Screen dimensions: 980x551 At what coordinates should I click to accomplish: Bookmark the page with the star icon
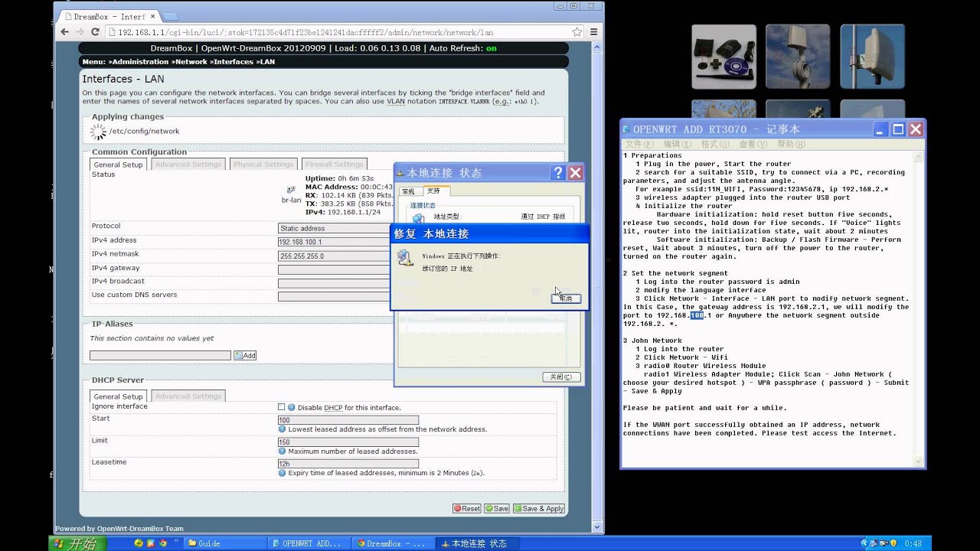(577, 32)
